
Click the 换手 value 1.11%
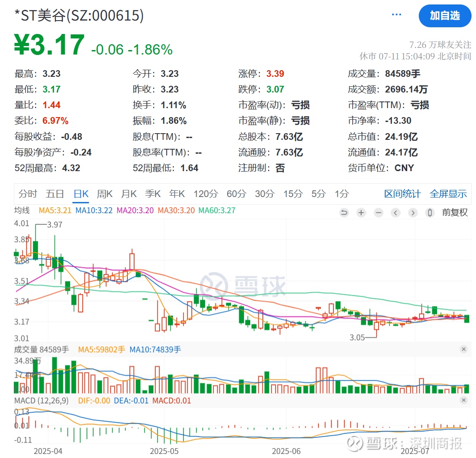[x=173, y=105]
